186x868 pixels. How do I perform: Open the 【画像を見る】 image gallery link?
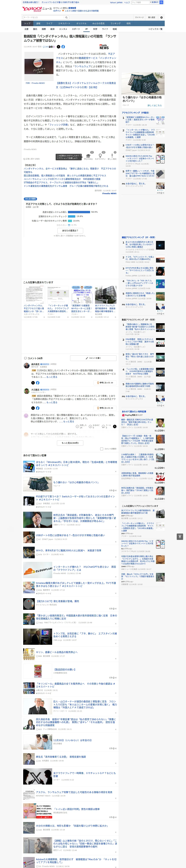(86, 85)
